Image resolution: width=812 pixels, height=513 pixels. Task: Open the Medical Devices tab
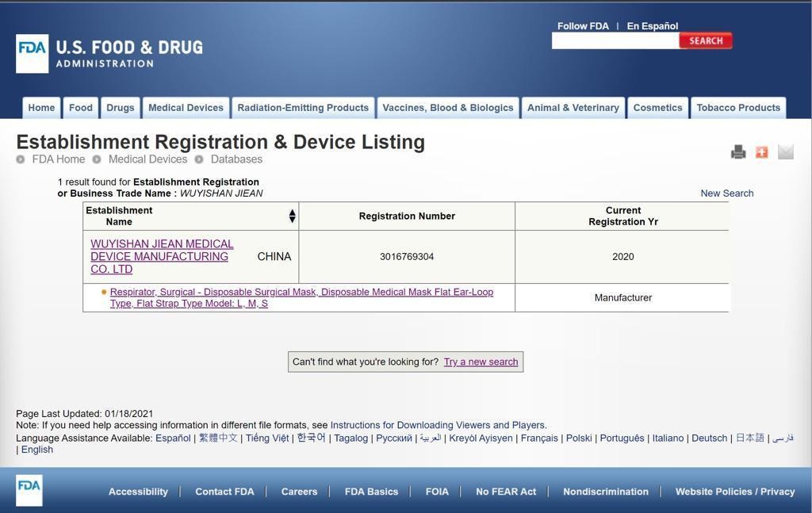point(186,108)
